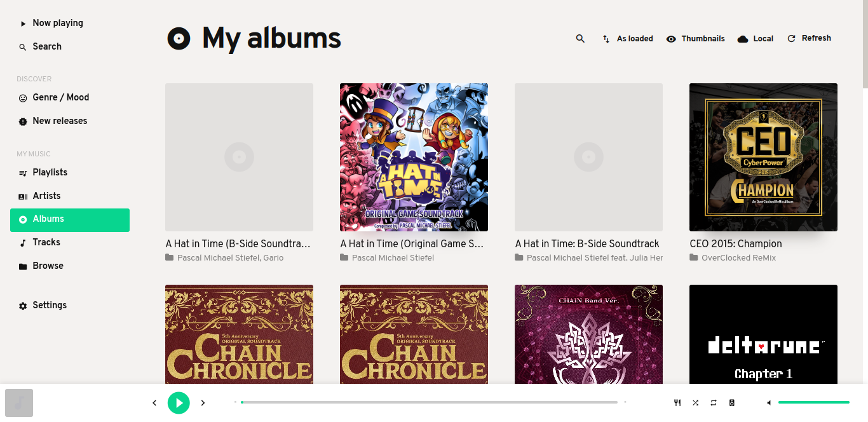Toggle shuffle playback mode
Image resolution: width=868 pixels, height=422 pixels.
click(x=696, y=403)
